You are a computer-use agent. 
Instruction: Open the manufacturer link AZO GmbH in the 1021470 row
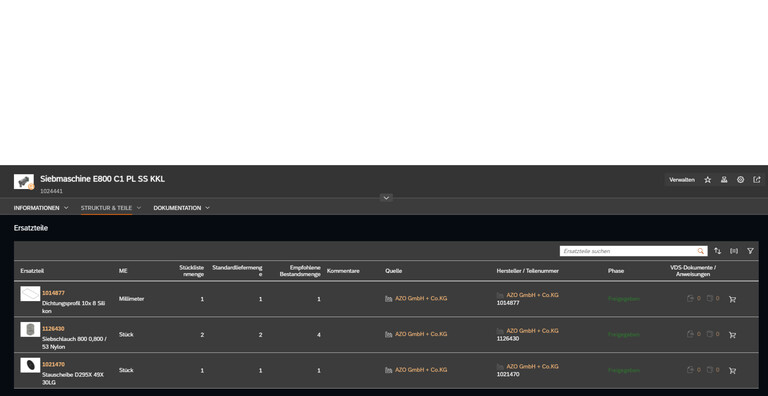532,367
